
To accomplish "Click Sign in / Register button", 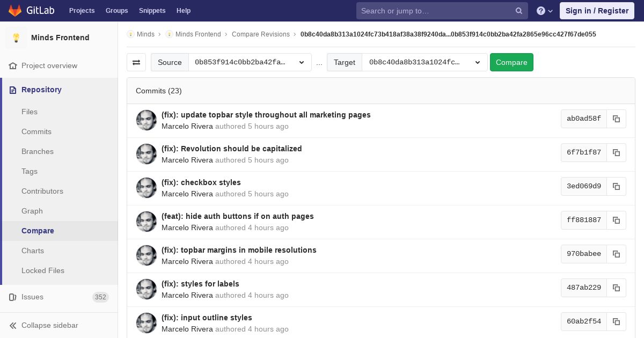I will 597,11.
